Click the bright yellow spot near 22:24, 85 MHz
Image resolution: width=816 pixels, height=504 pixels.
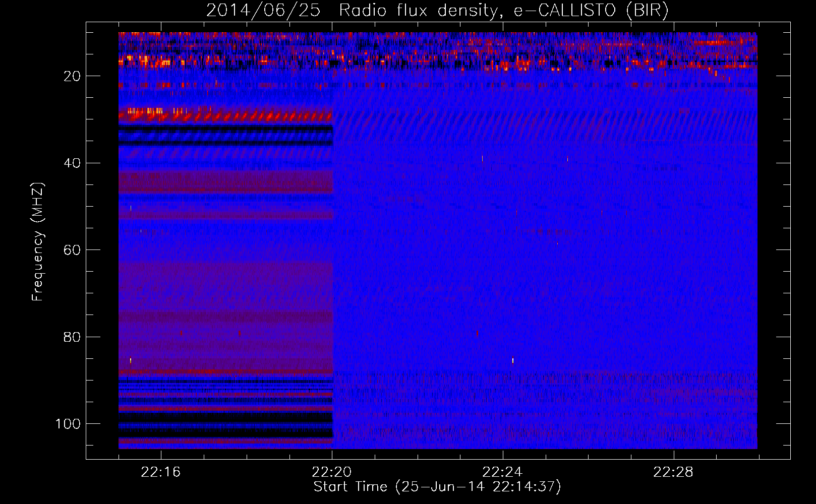pos(513,360)
